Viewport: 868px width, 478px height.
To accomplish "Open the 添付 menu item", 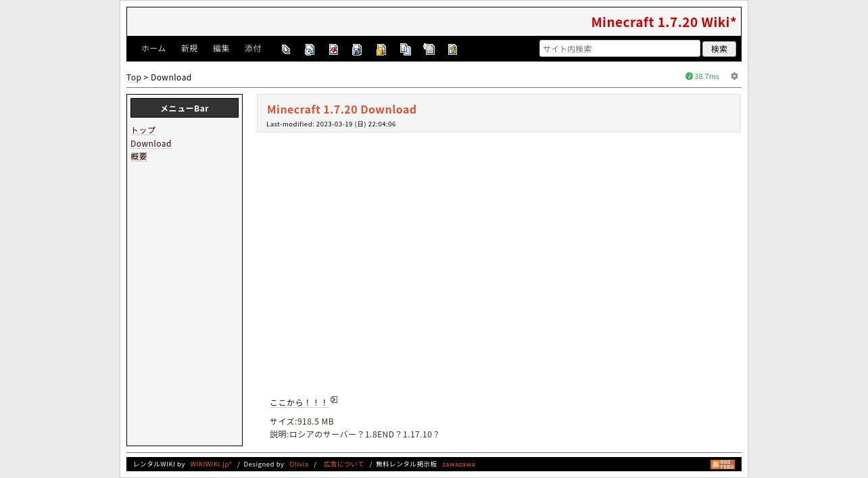I will tap(253, 49).
